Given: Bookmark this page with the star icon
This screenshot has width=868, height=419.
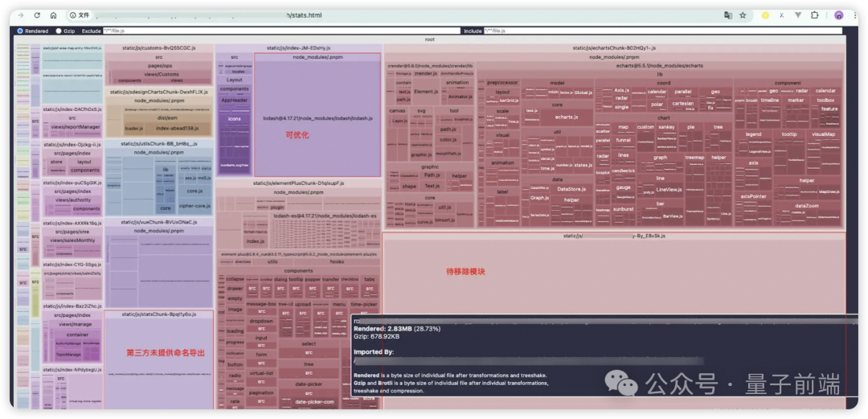Looking at the screenshot, I should coord(743,15).
